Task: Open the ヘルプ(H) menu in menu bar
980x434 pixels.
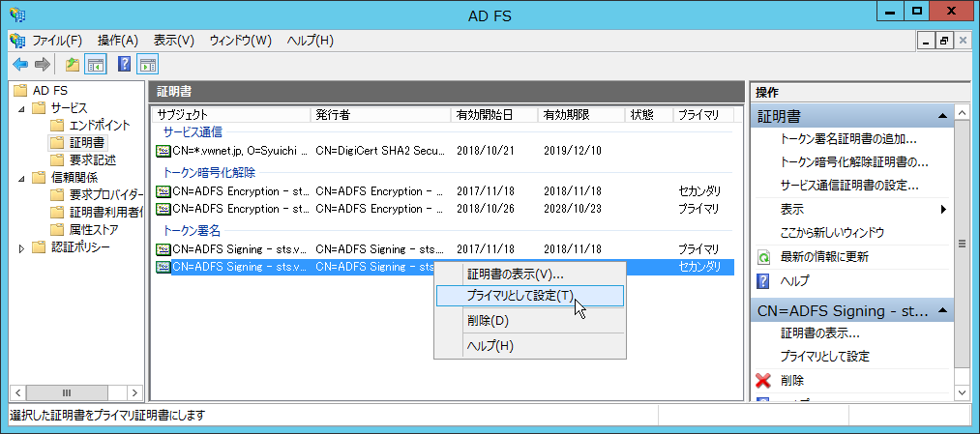Action: 310,41
